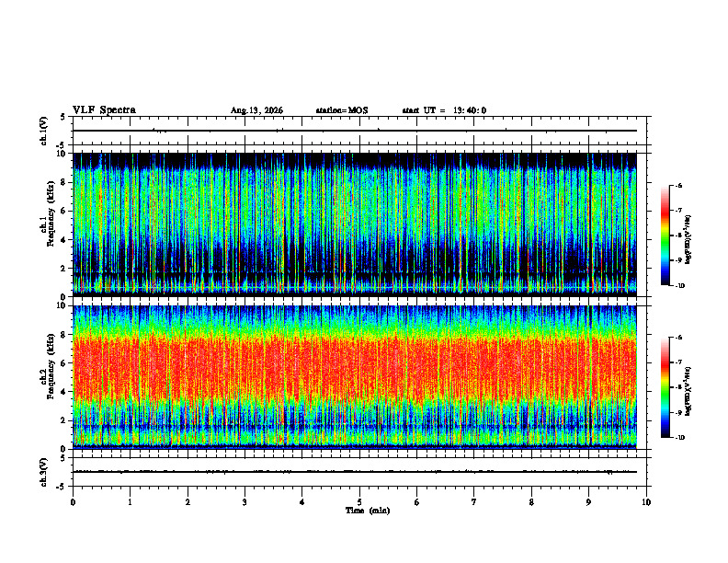Click the "ch.1(V)" axis label

[x=44, y=131]
